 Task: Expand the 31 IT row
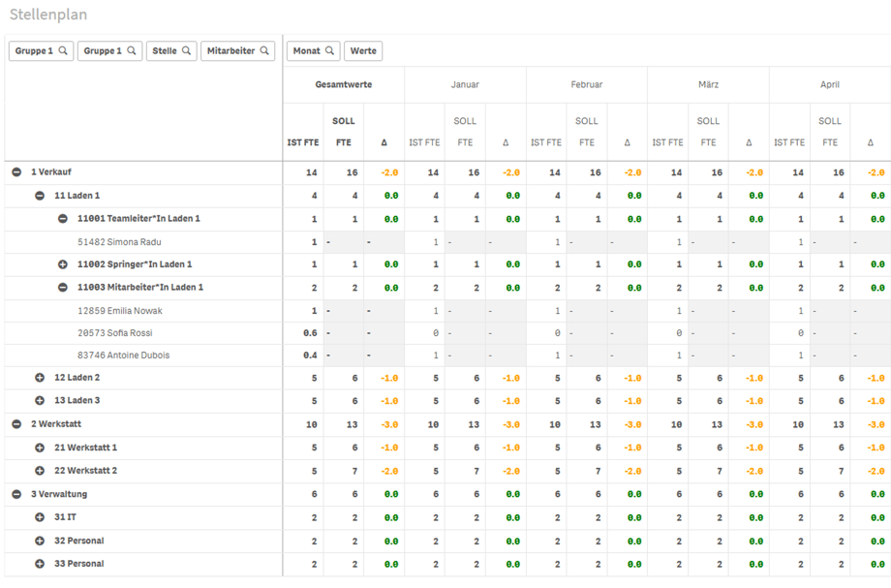(x=40, y=518)
